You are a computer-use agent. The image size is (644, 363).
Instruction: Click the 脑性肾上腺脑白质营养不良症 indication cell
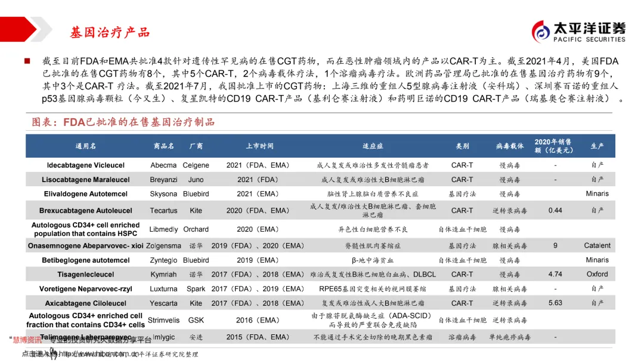[x=373, y=193]
